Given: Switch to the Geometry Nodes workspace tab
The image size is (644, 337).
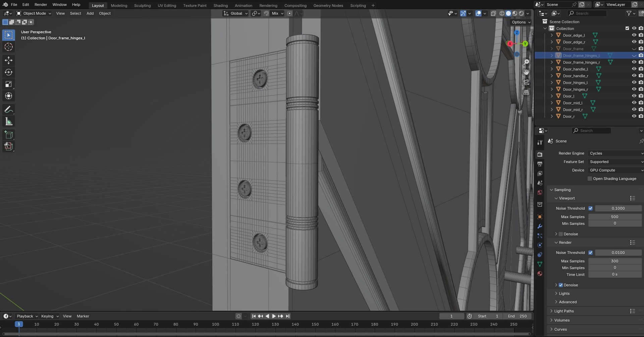Looking at the screenshot, I should pos(328,5).
